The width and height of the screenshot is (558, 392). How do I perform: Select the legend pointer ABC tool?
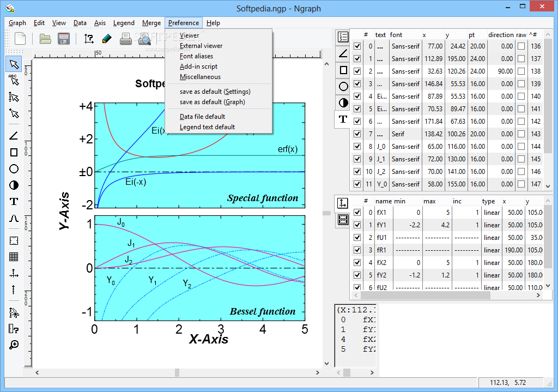14,80
